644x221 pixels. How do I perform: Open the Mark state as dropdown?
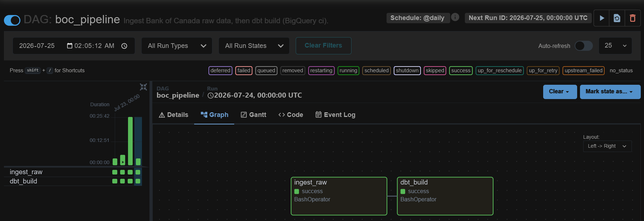(x=610, y=92)
